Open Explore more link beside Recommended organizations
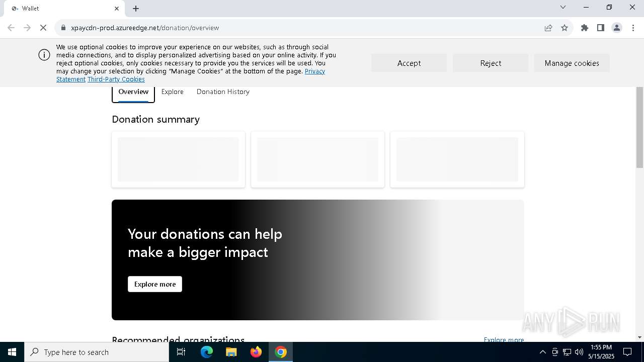This screenshot has height=362, width=644. point(504,340)
